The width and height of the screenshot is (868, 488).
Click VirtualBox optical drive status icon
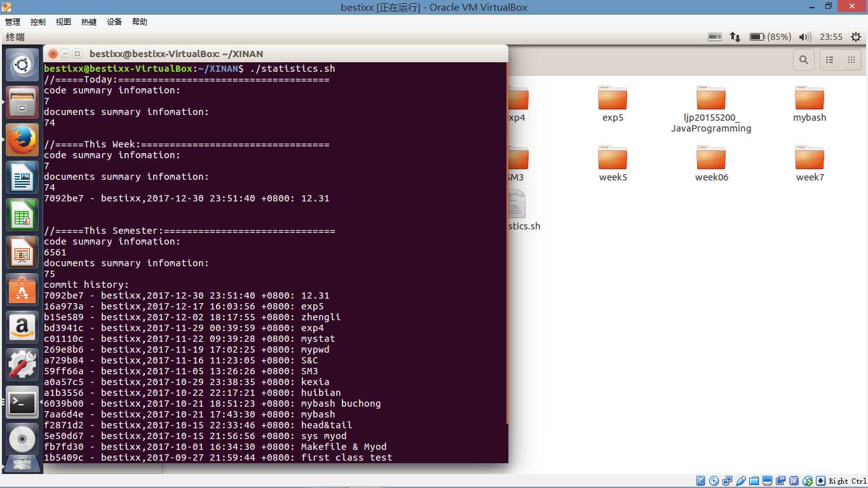[x=714, y=481]
